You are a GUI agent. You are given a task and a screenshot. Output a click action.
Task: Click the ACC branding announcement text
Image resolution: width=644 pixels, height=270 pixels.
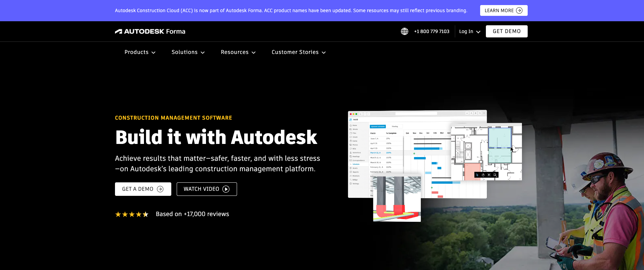point(291,10)
